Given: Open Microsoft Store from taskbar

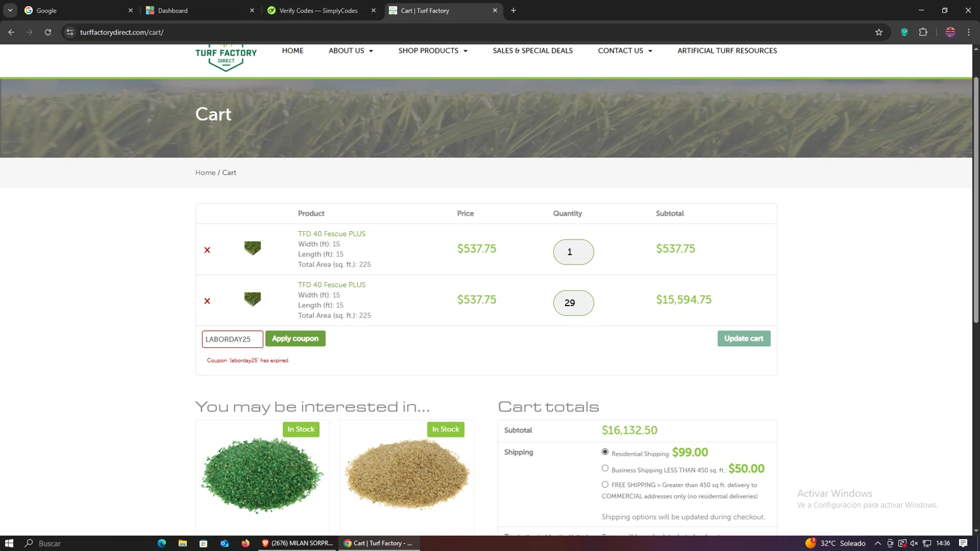Looking at the screenshot, I should [204, 543].
